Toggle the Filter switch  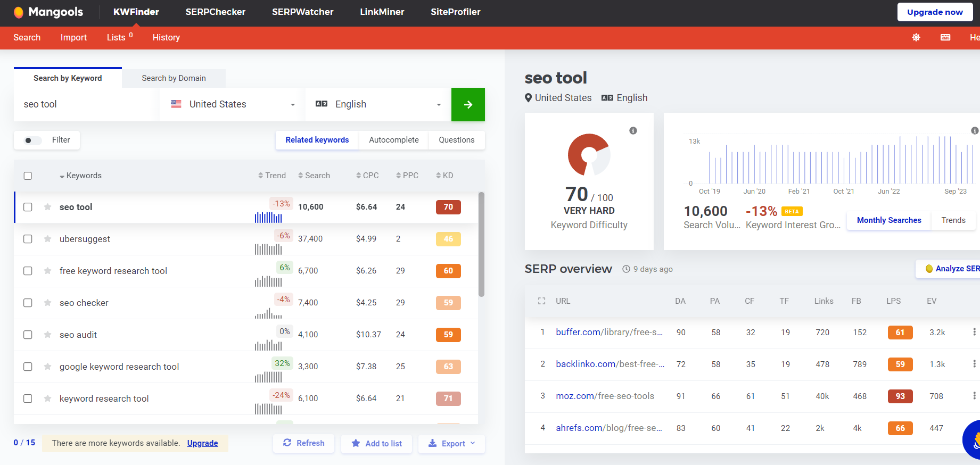coord(33,140)
